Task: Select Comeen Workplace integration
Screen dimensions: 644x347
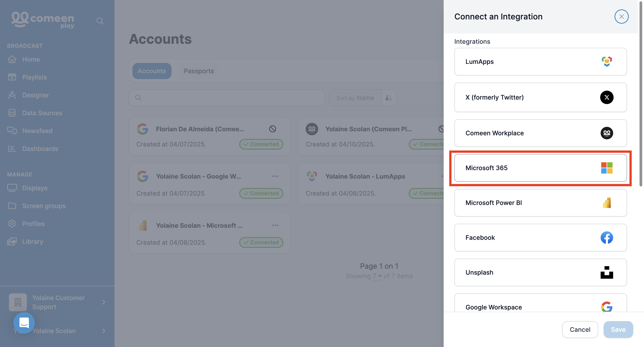Action: coord(540,133)
